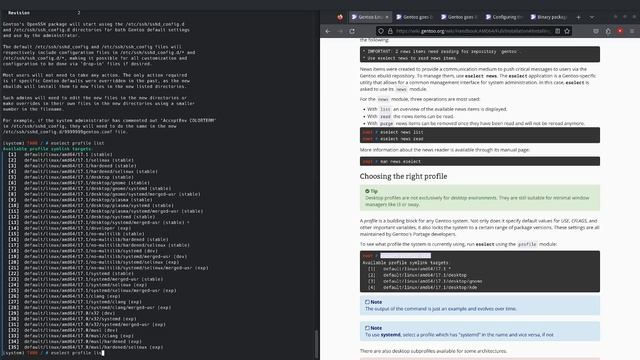Click inline code 'read' in the bullet list
640x360 pixels.
[385, 117]
